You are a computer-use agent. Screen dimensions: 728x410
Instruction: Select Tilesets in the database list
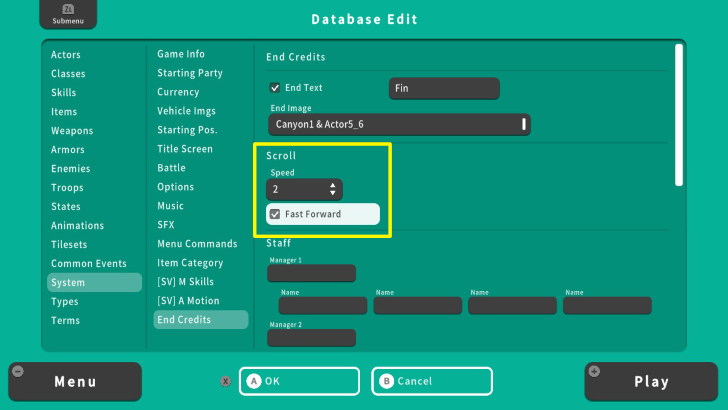pos(69,245)
